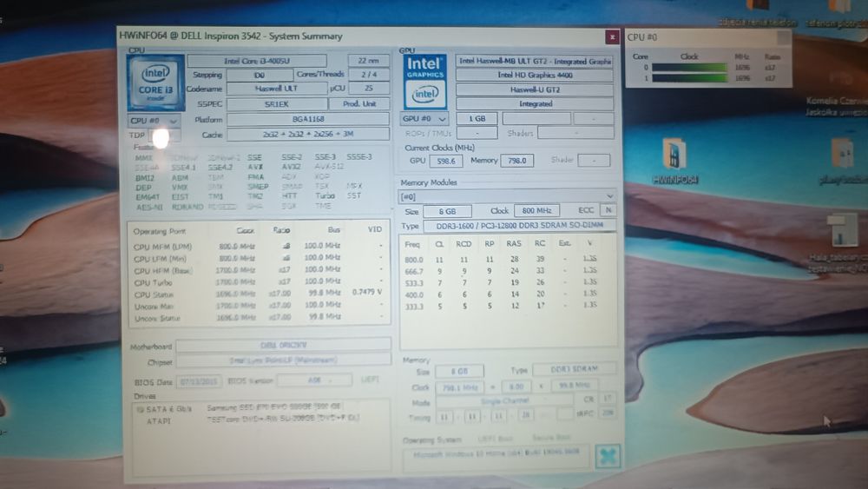Expand the Memory Modules [#0] dropdown
This screenshot has height=489, width=868.
click(507, 196)
